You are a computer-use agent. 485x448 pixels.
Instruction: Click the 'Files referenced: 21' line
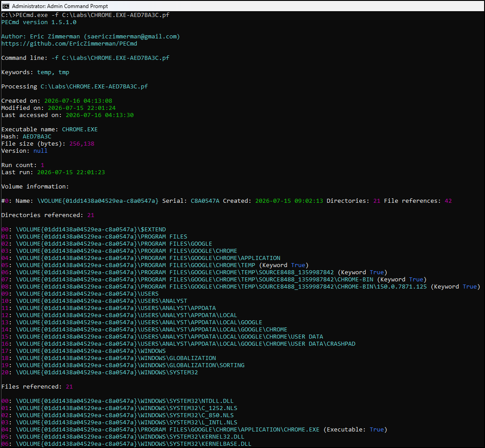pyautogui.click(x=37, y=386)
